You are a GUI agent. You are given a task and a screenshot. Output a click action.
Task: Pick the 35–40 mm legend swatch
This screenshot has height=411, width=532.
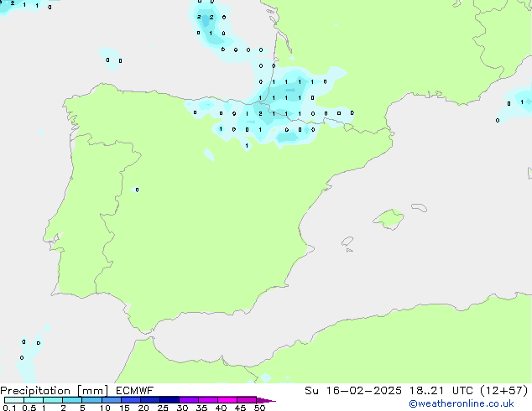207,400
